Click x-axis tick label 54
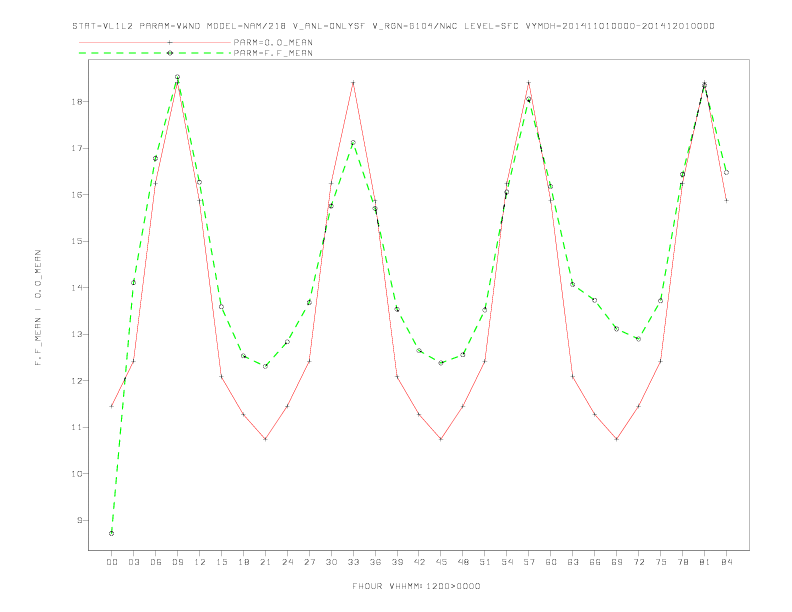Screen dimensions: 792x612 (507, 562)
